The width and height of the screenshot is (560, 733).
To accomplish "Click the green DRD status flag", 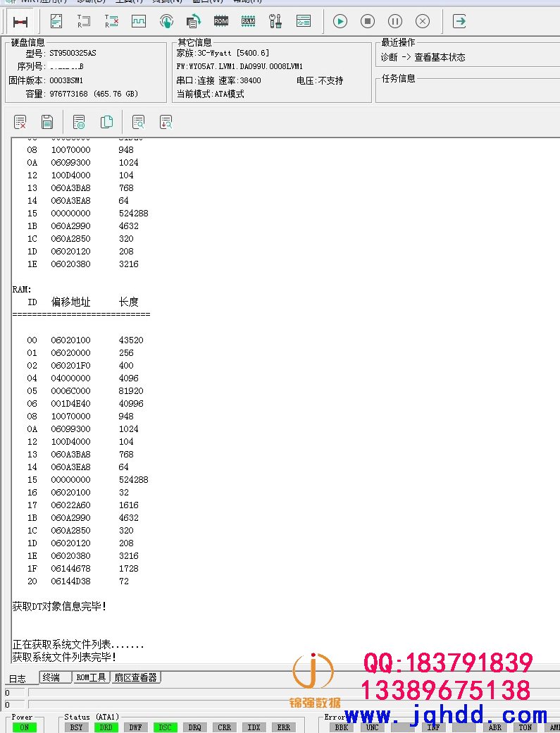I will pyautogui.click(x=106, y=727).
